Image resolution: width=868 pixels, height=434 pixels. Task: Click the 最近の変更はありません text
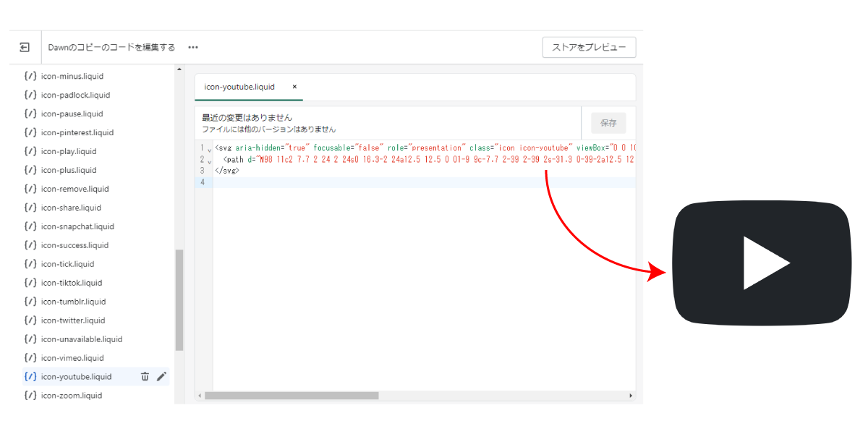coord(247,117)
